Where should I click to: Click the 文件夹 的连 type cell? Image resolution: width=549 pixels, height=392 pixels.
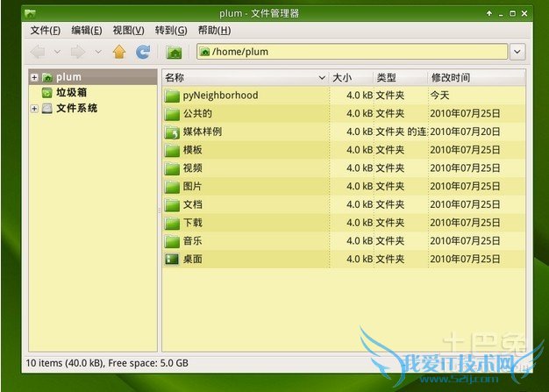coord(401,132)
